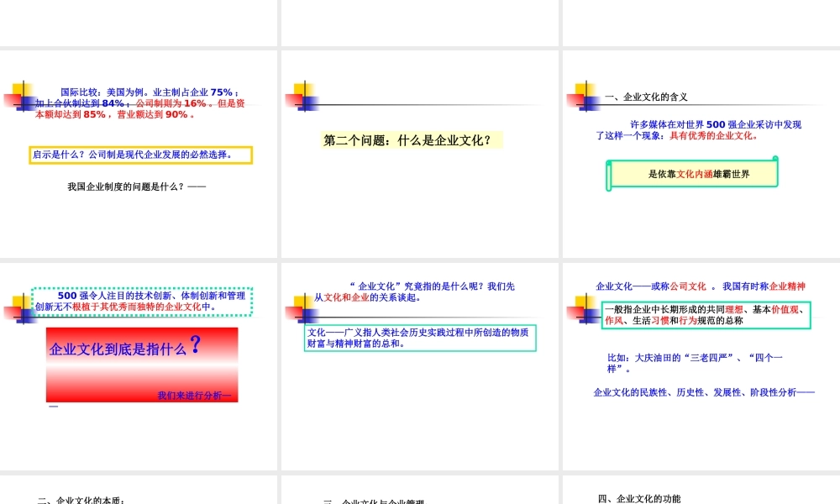Click the line 企业文化的民族性、历史性、发展性、阶段性分析
The image size is (840, 504).
pos(704,392)
